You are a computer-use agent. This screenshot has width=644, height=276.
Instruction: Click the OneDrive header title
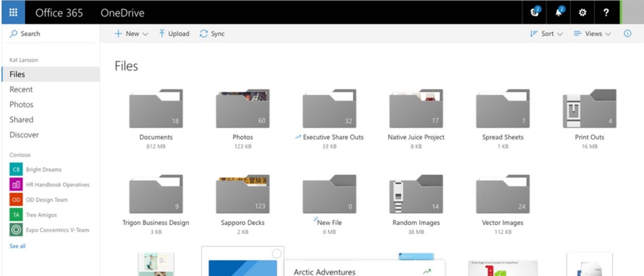[x=122, y=13]
